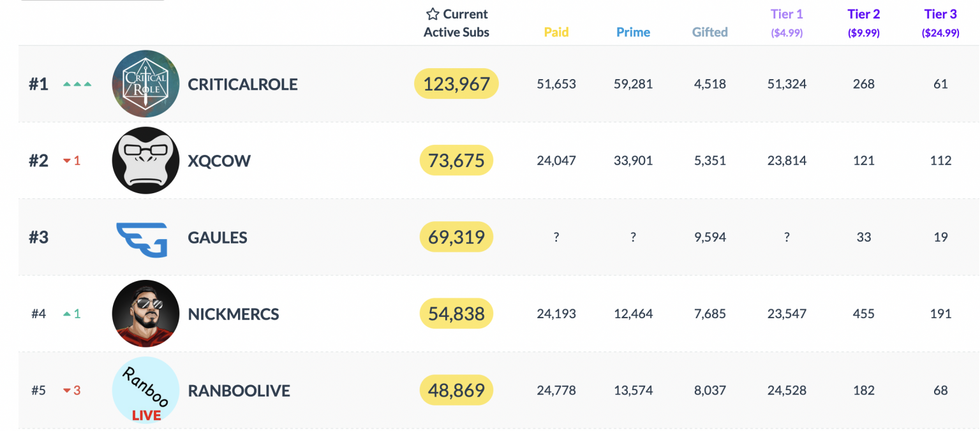Click the green up-arrow beside NICKMERCS rank
Image resolution: width=980 pixels, height=431 pixels.
pos(67,314)
